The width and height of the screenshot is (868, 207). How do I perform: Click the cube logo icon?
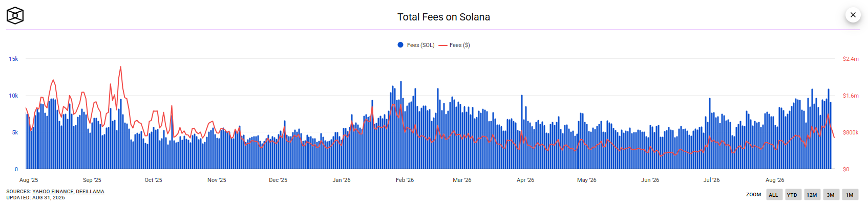coord(15,16)
